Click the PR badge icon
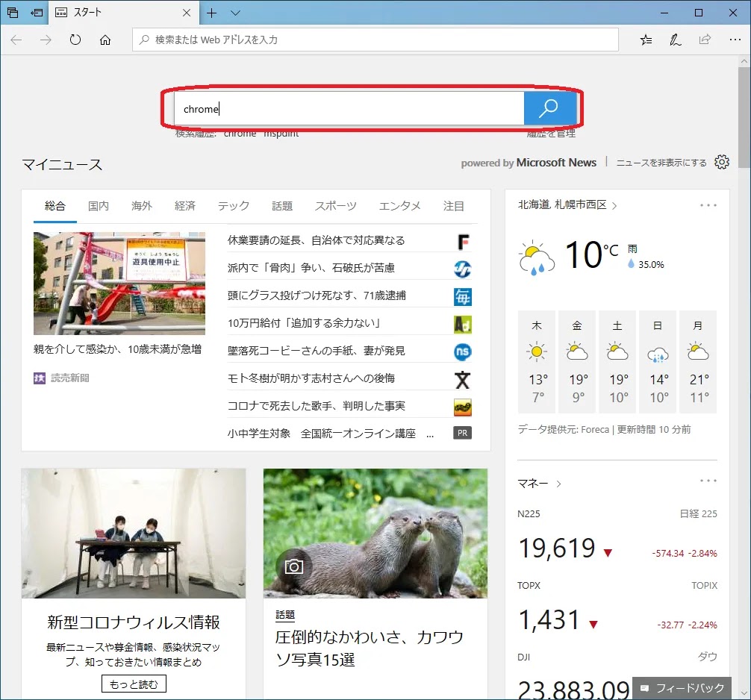Screen dimensions: 751x700 (462, 433)
